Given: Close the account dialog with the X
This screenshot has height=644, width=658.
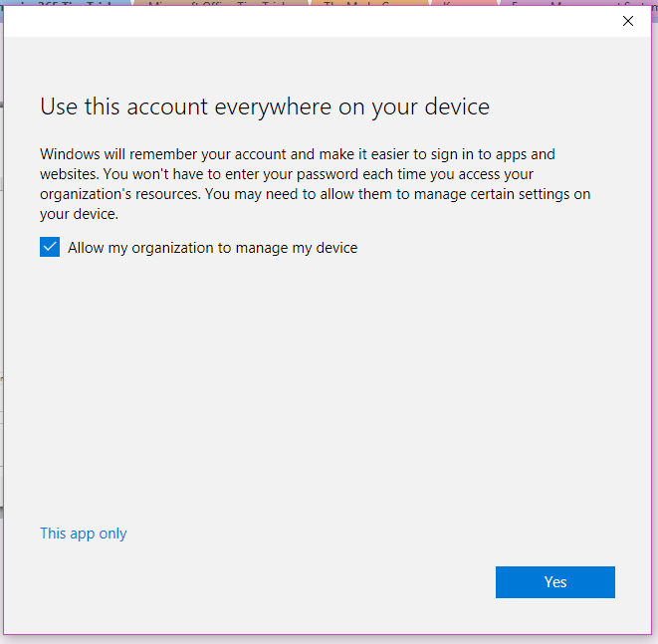Looking at the screenshot, I should point(627,21).
